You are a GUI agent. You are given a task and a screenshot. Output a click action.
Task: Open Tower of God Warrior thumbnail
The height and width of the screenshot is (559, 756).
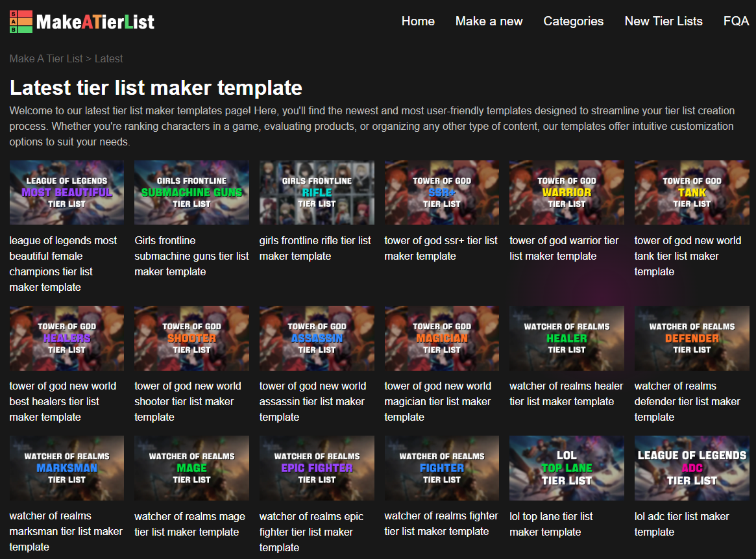[567, 192]
